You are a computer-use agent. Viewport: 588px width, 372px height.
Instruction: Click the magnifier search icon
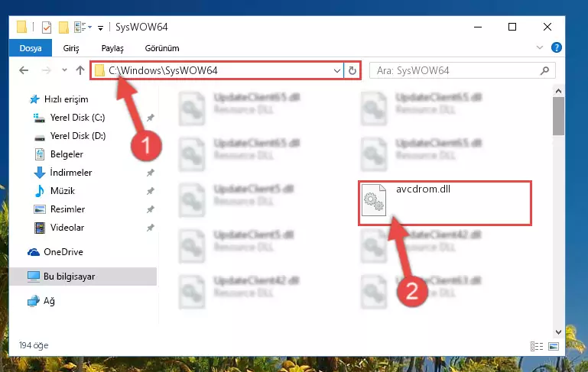544,70
